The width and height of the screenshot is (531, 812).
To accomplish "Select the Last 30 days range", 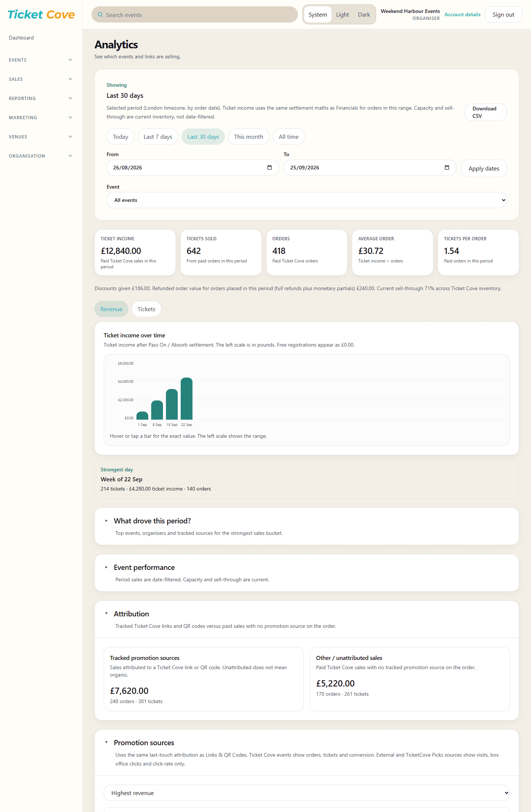I will point(203,137).
